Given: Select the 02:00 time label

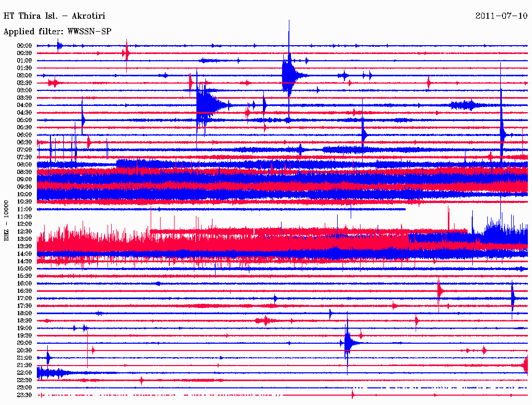Looking at the screenshot, I should point(24,76).
